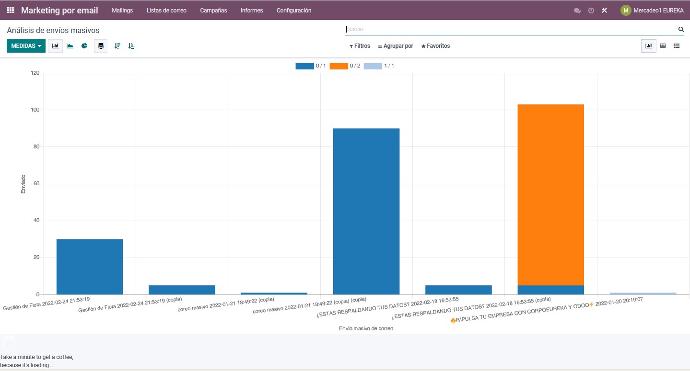Open the activities clock icon
The image size is (690, 371).
click(x=591, y=10)
